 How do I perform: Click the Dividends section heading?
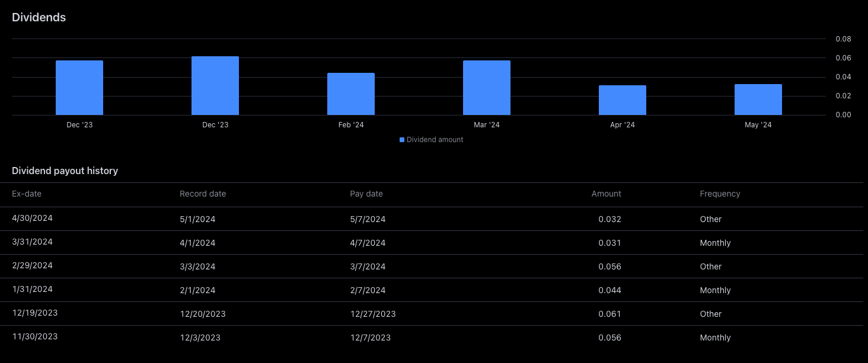[x=39, y=17]
